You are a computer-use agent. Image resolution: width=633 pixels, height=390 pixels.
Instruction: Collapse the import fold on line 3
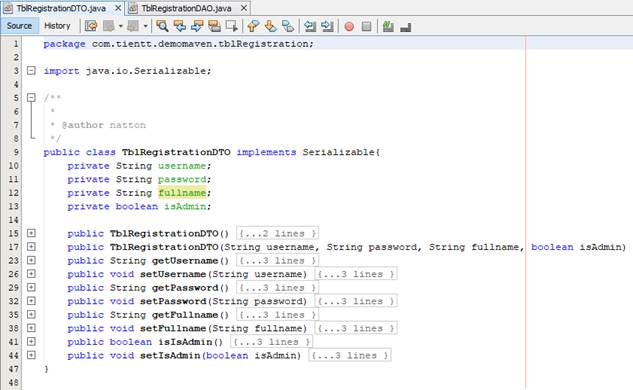pyautogui.click(x=31, y=71)
